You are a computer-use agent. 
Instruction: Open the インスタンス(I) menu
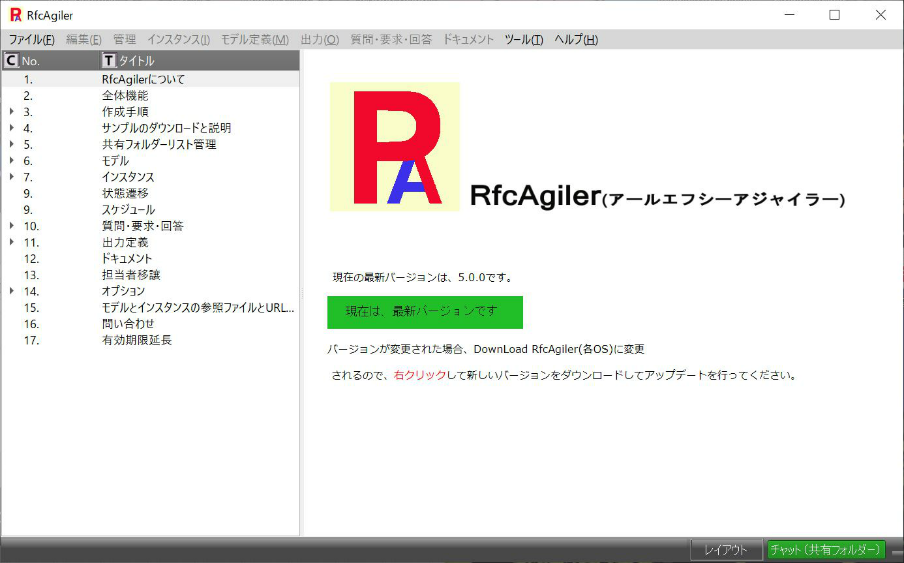[x=178, y=39]
